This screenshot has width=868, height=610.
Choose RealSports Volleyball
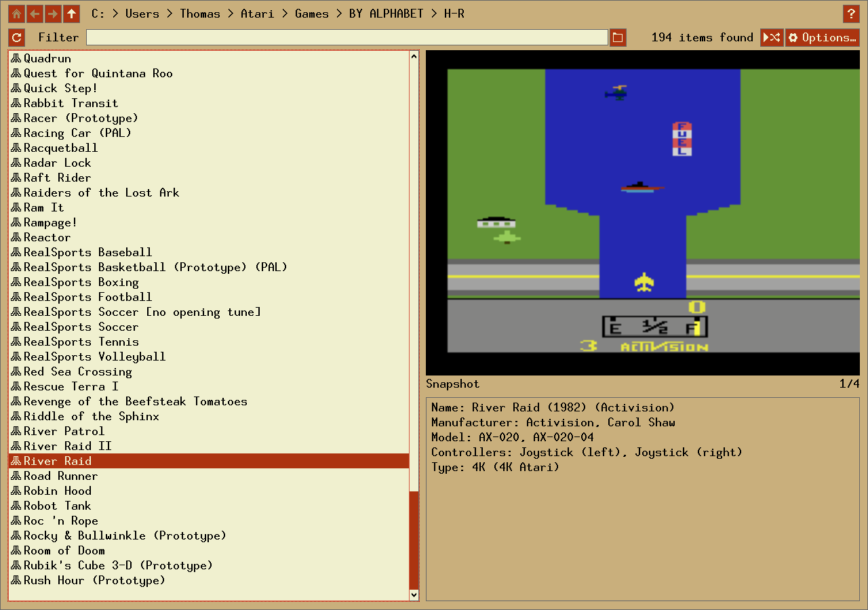point(209,357)
